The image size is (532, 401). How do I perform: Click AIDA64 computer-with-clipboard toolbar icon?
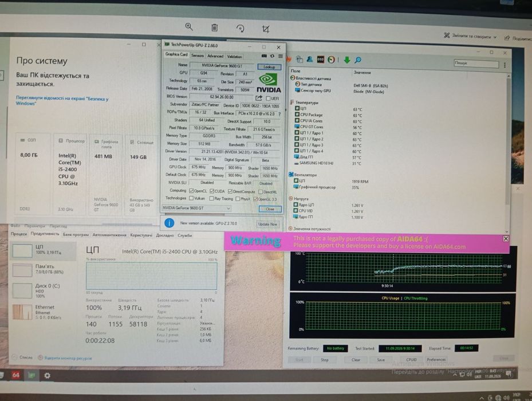300,60
